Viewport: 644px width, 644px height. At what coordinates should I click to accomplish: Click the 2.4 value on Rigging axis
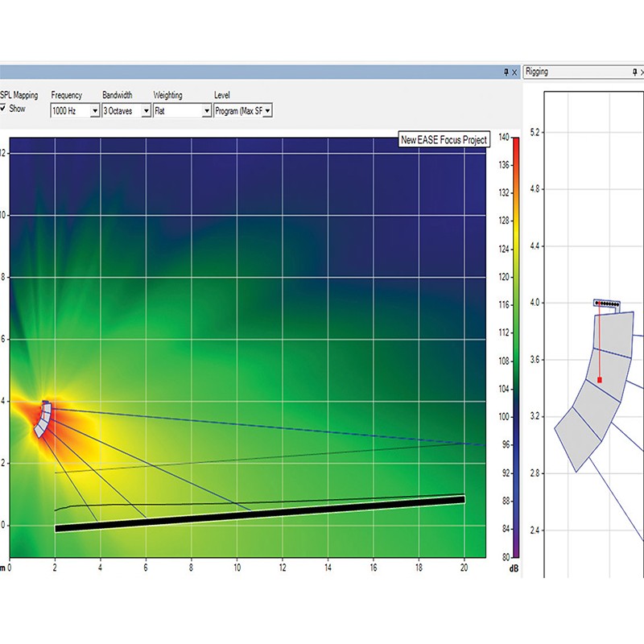(535, 530)
